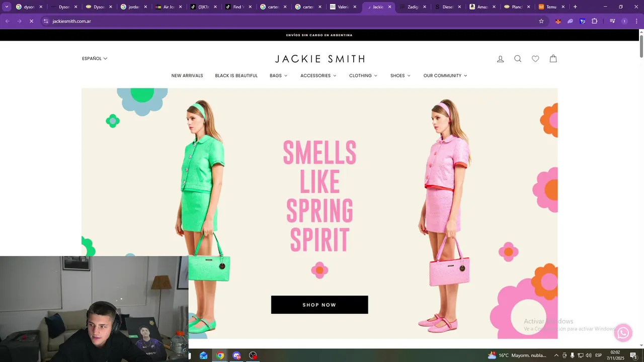Open the Chrome three-dot menu
Screen dimensions: 644x362
click(x=636, y=21)
